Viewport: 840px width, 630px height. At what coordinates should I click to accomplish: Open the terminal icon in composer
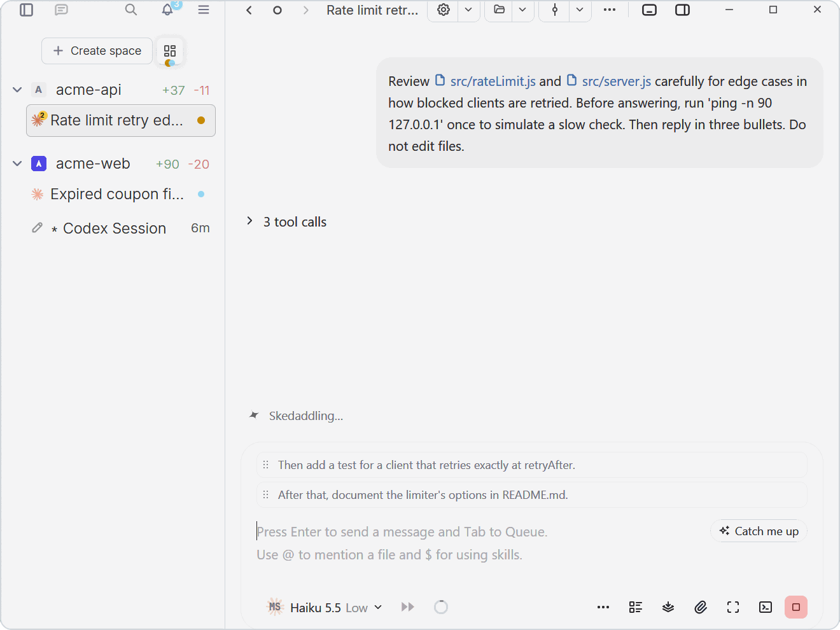(766, 608)
